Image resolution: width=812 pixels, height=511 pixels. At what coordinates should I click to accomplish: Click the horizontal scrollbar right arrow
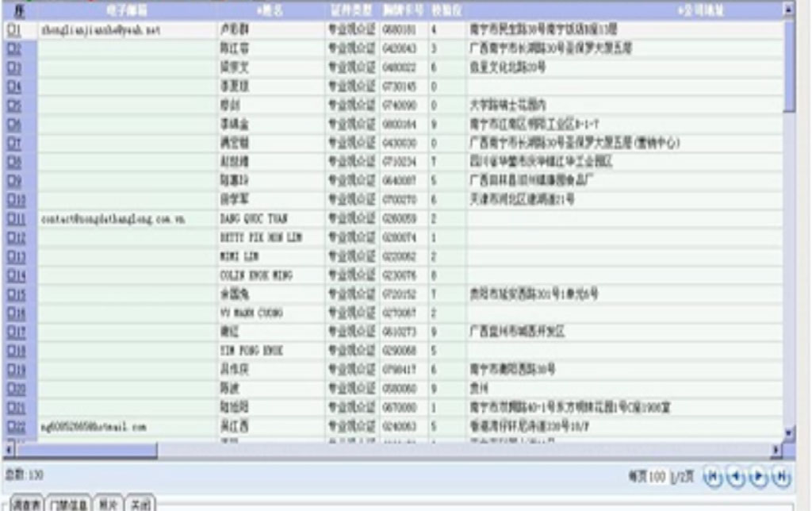tap(776, 450)
